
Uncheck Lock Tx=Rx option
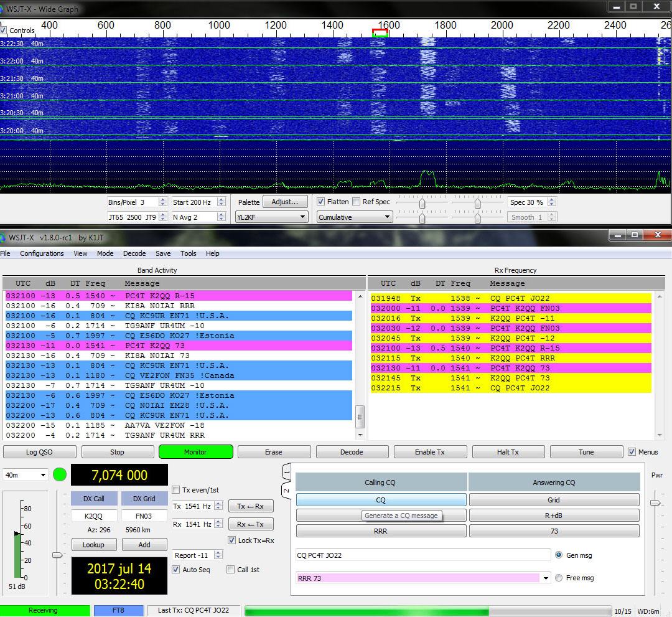[232, 540]
